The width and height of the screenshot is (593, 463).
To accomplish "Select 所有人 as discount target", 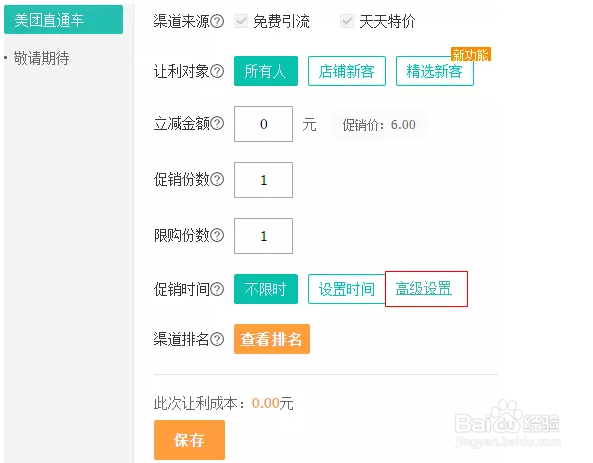I will [x=266, y=71].
